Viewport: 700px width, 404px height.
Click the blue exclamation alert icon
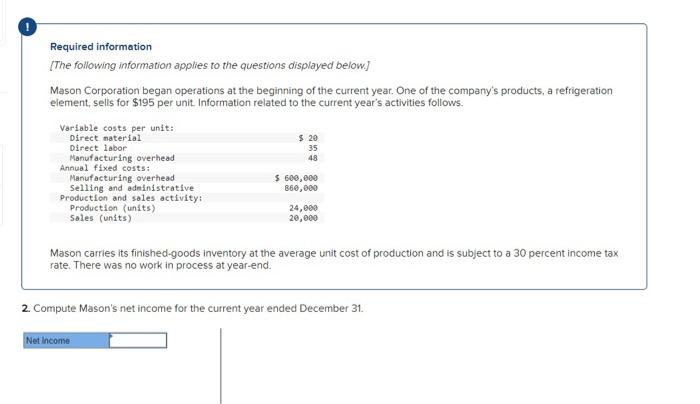pos(27,27)
